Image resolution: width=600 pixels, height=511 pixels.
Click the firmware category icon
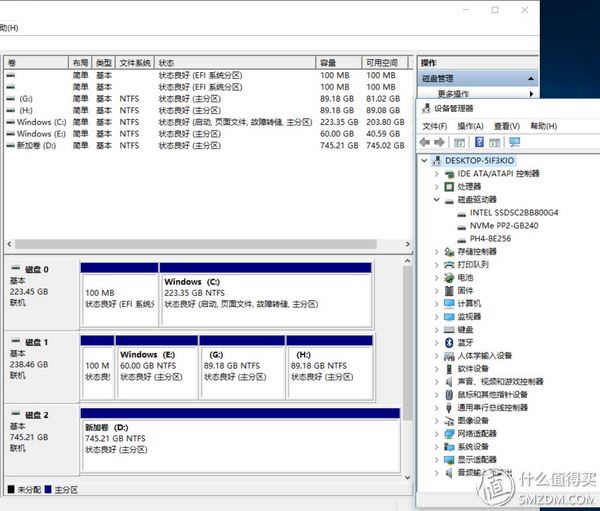[x=449, y=291]
